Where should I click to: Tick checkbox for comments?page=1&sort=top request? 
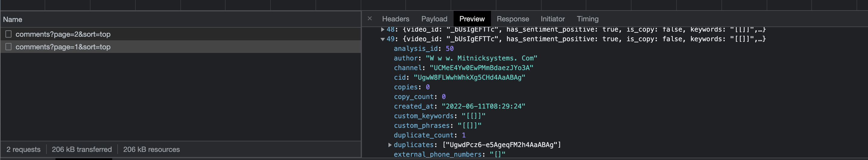point(8,47)
